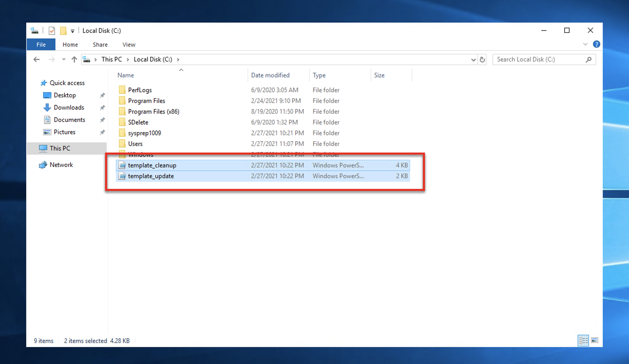Viewport: 629px width, 364px height.
Task: Select the template_cleanup PowerShell file
Action: (152, 165)
